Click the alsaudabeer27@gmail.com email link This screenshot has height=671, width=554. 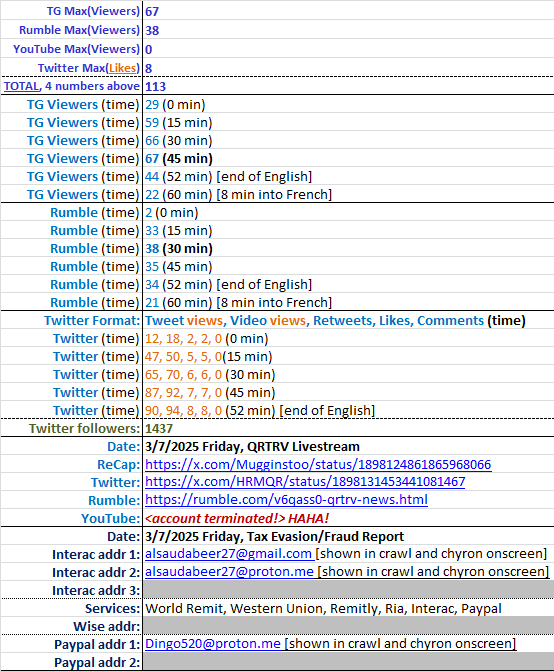pos(228,554)
